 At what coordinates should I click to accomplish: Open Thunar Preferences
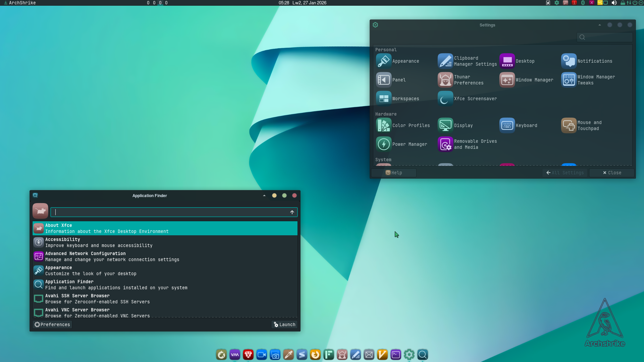coord(461,80)
